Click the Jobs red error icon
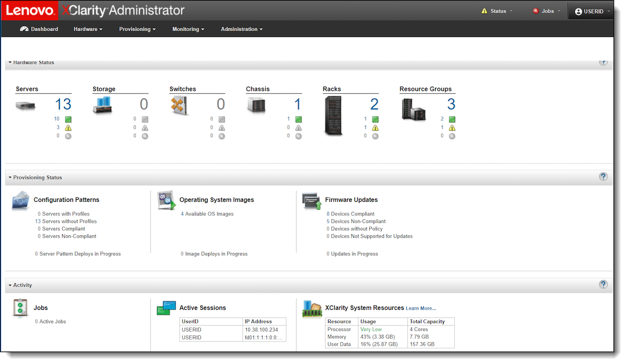 pos(535,11)
